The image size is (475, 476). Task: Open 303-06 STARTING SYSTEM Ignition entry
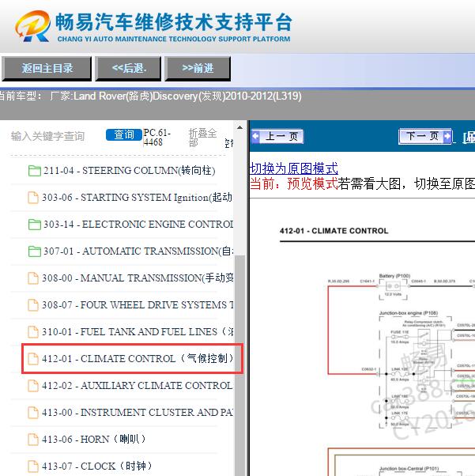click(x=138, y=198)
